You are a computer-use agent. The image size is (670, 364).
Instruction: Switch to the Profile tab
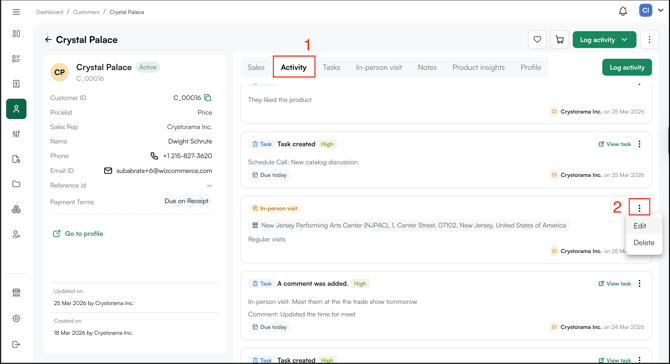[x=531, y=68]
